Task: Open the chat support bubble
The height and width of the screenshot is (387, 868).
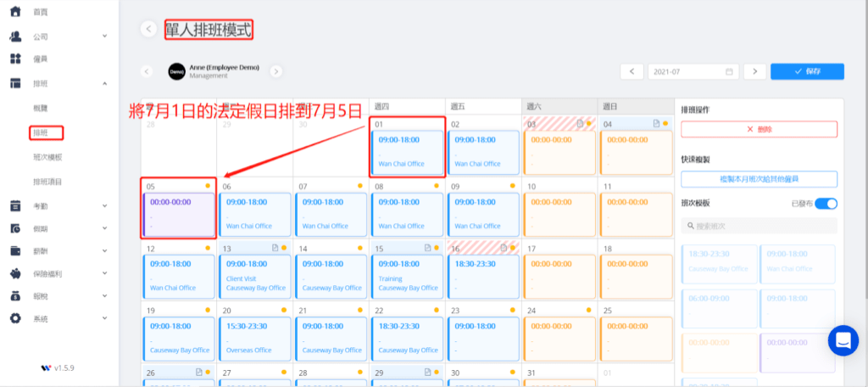Action: (x=843, y=340)
